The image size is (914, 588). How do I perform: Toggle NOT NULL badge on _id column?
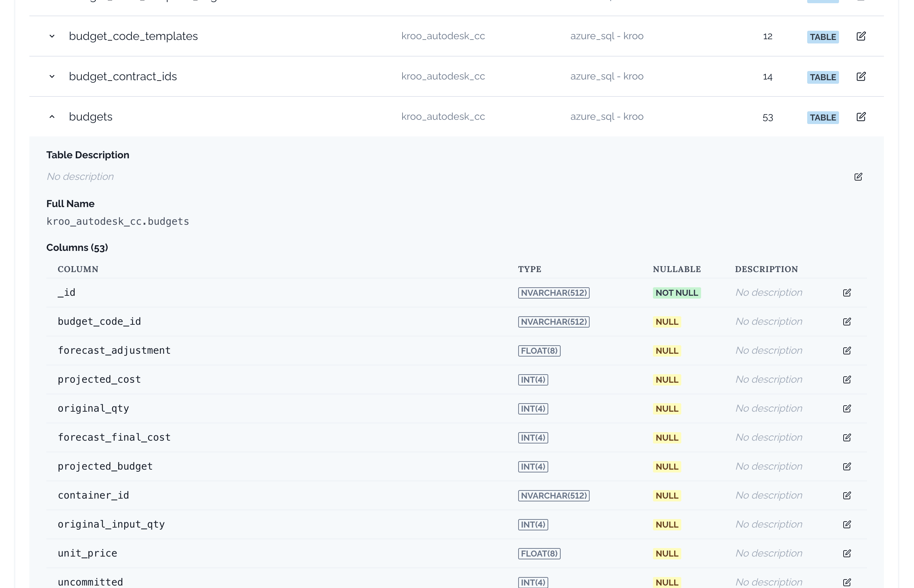click(x=676, y=293)
